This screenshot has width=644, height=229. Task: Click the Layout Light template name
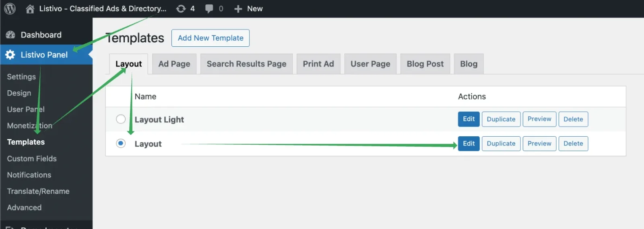tap(159, 120)
